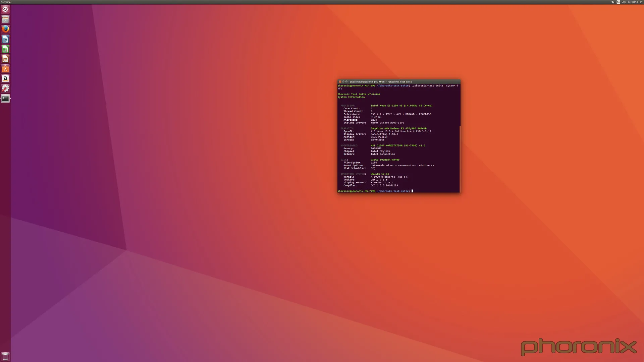Click the 'X Server 1.18.4' value

click(382, 183)
